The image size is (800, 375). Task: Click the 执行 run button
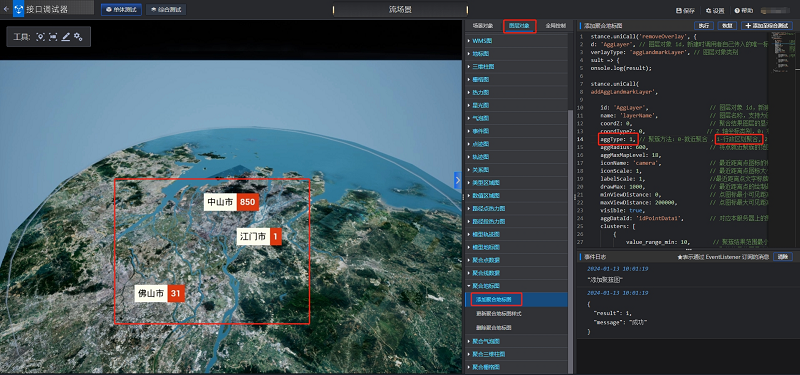tap(704, 26)
